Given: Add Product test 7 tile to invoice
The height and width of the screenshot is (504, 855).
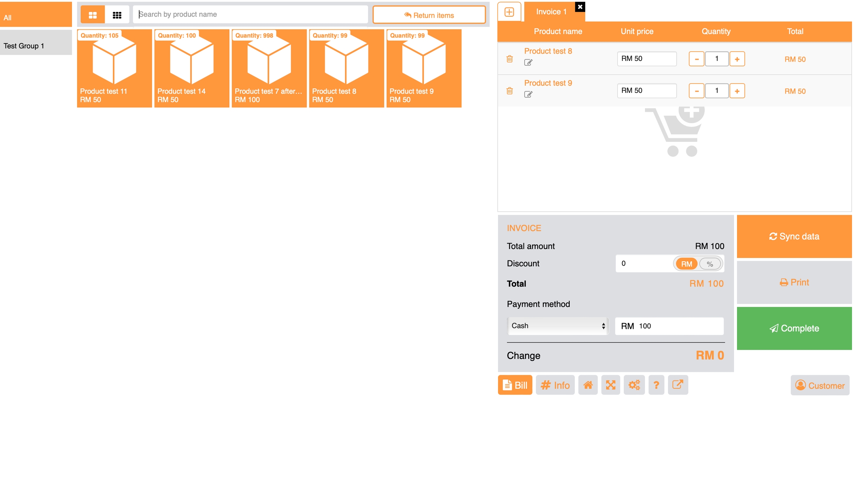Looking at the screenshot, I should [269, 69].
